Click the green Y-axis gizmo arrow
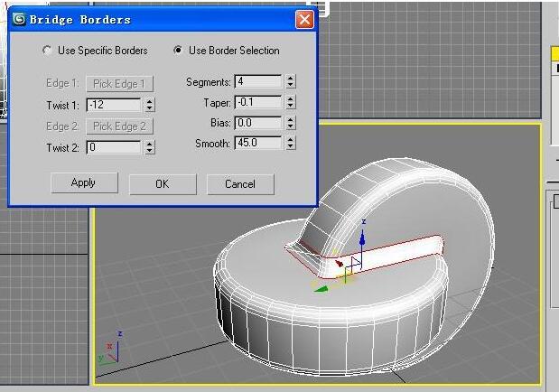559x392 pixels. [321, 289]
